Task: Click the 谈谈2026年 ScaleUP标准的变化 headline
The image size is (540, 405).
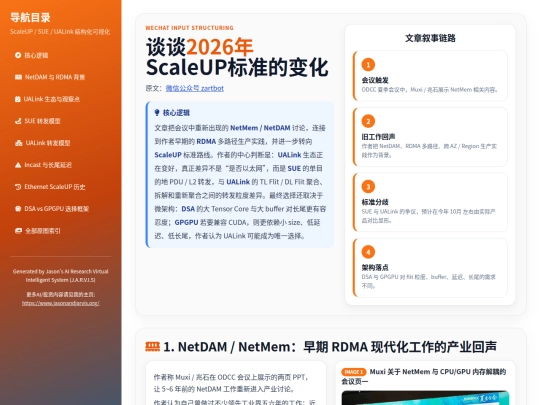Action: (237, 57)
